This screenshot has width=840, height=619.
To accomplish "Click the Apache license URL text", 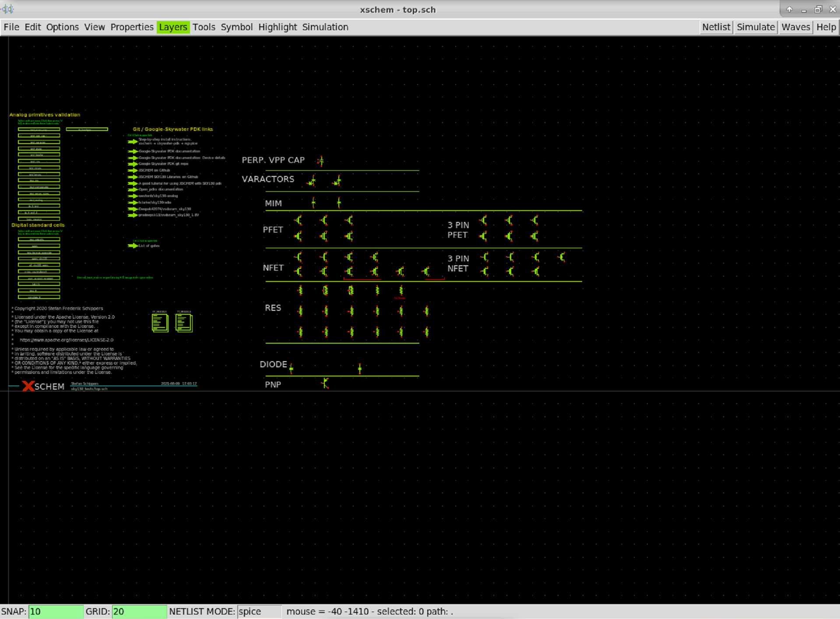I will pyautogui.click(x=67, y=340).
